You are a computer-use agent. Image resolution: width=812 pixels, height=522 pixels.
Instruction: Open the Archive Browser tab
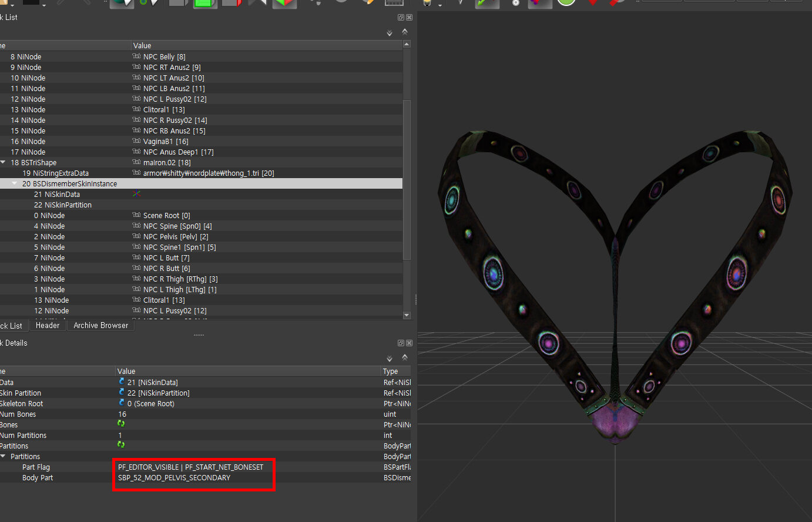tap(101, 326)
